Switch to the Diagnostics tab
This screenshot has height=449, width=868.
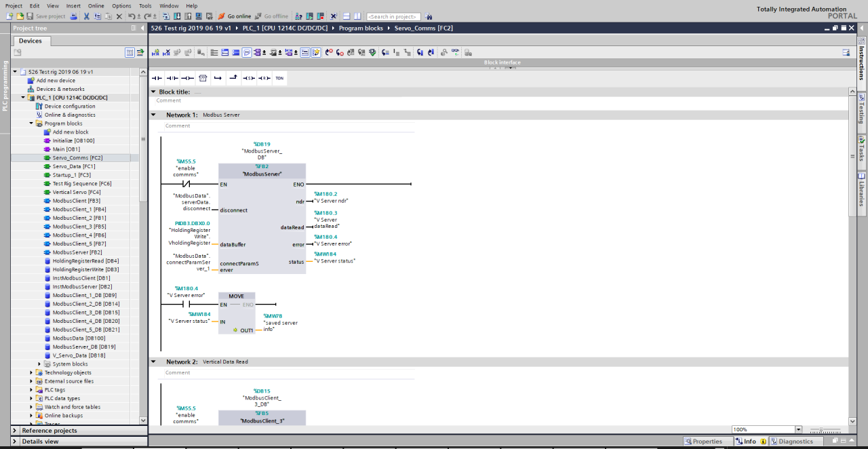[x=795, y=442]
